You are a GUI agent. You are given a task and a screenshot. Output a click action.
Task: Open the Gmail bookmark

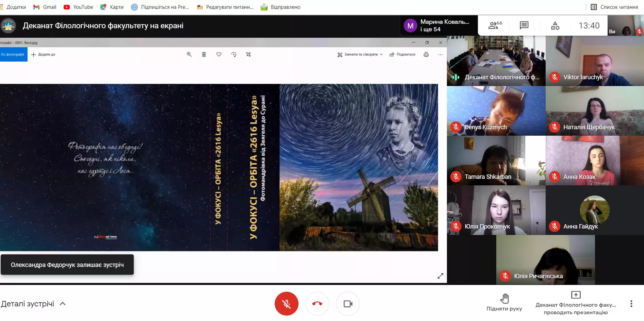point(45,7)
